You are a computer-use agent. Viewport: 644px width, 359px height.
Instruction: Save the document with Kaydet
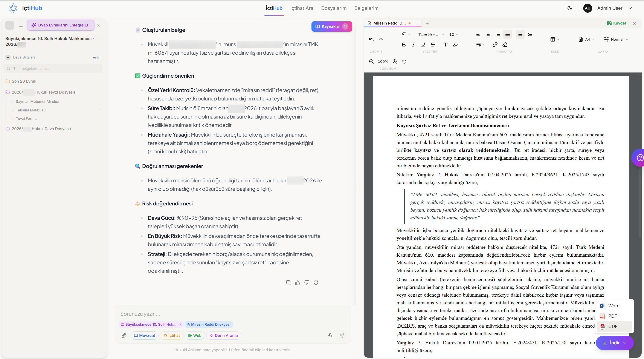pyautogui.click(x=617, y=23)
